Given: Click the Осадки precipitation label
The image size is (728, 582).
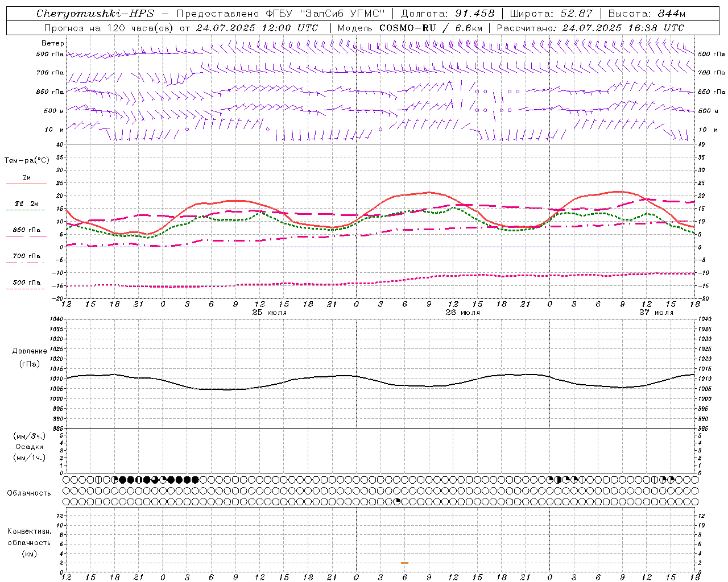Looking at the screenshot, I should (30, 447).
